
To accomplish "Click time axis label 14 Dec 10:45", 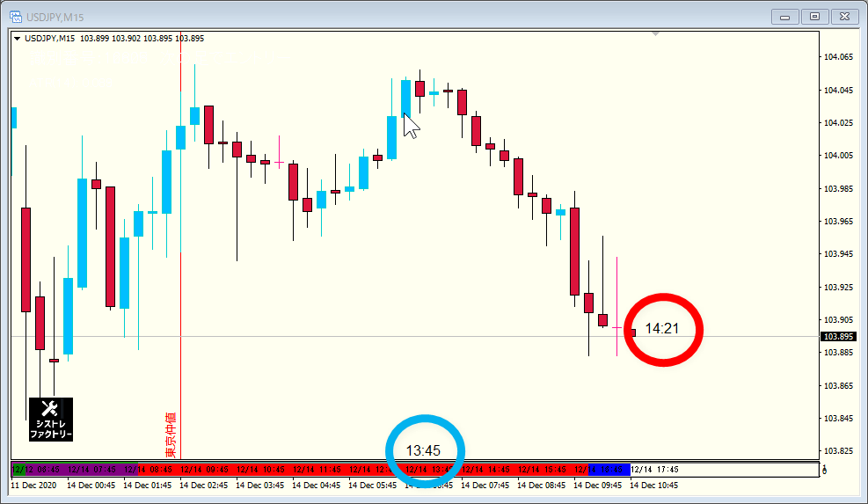I will [653, 486].
